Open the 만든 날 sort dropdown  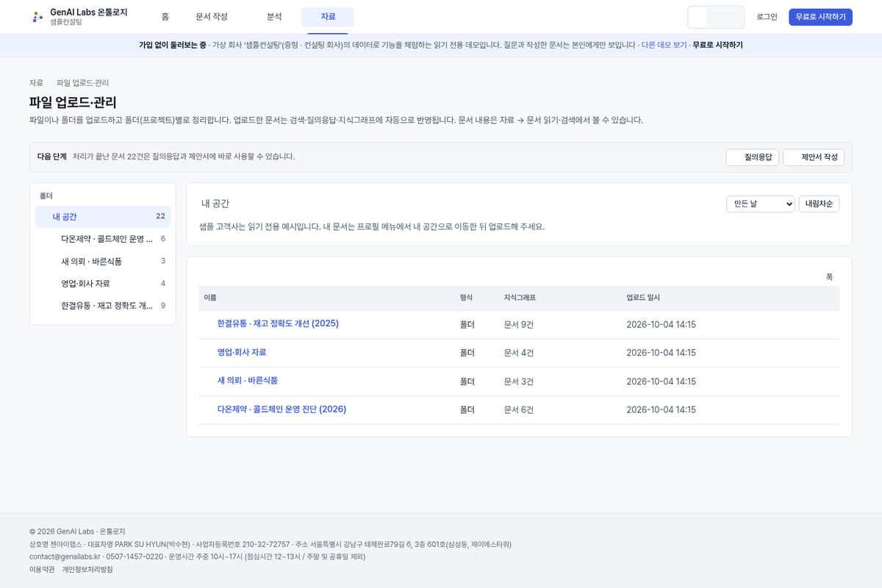pos(761,204)
